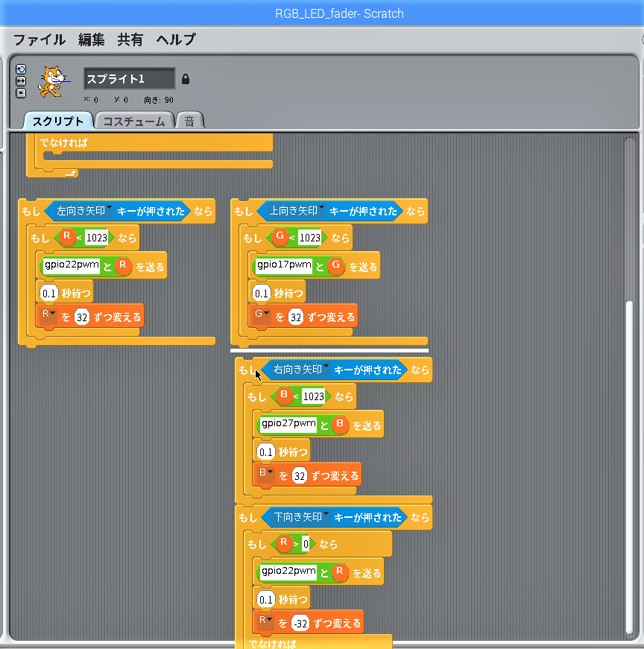The height and width of the screenshot is (649, 644).
Task: Click the 右向き矢印 key-pressed sensing block
Action: (x=335, y=370)
